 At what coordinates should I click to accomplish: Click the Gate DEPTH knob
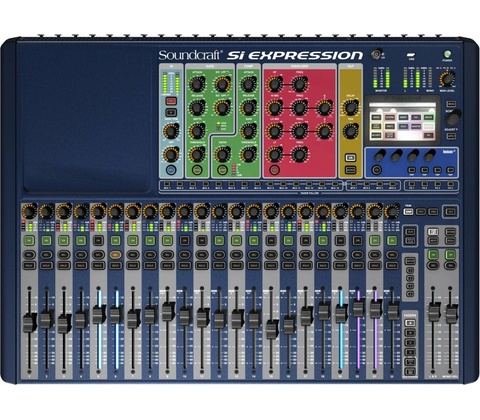197,131
